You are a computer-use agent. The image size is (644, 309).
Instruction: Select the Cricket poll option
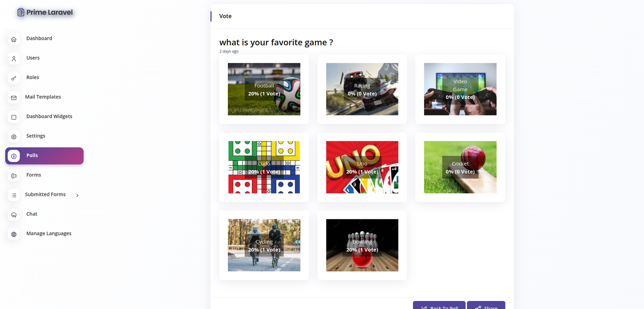point(460,167)
